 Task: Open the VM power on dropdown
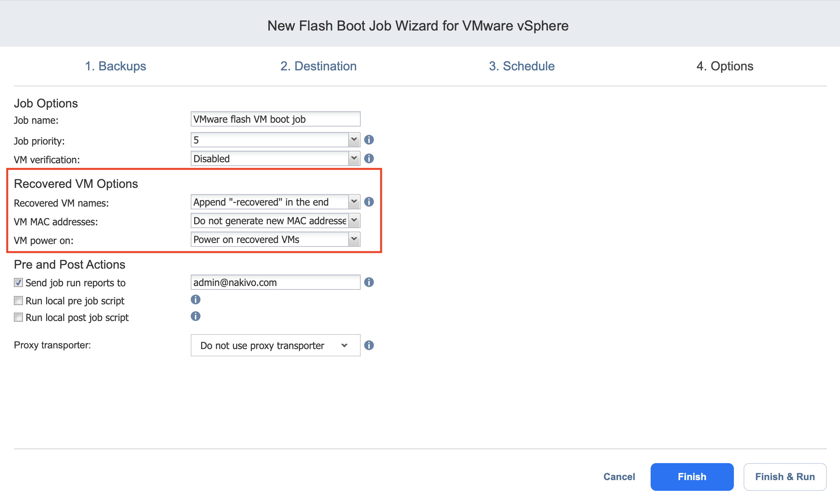(x=354, y=239)
